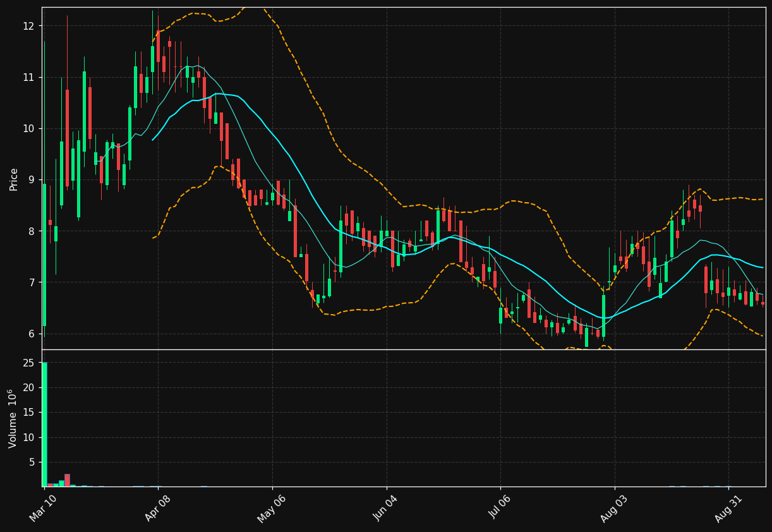The width and height of the screenshot is (772, 532).
Task: Pick the "May 06" date label
Action: (272, 509)
